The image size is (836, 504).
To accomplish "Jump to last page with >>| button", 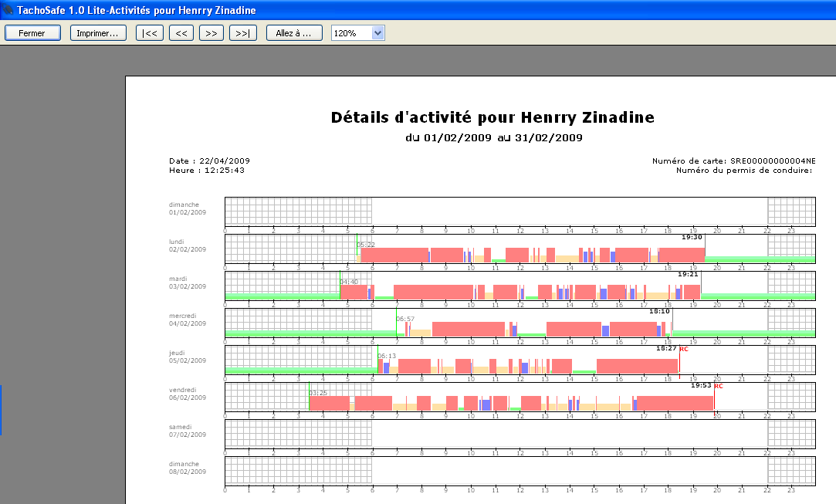I will [242, 33].
